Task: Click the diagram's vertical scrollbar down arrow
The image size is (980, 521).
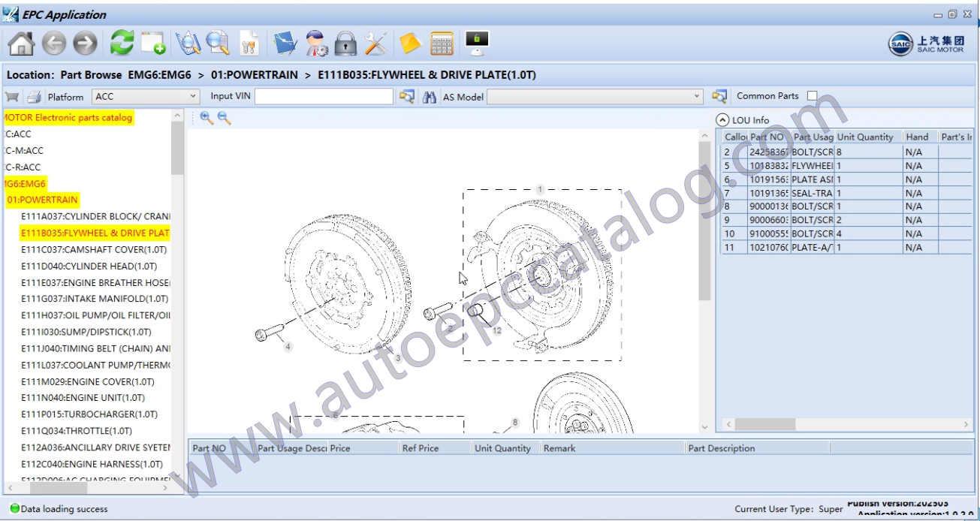Action: [x=704, y=426]
